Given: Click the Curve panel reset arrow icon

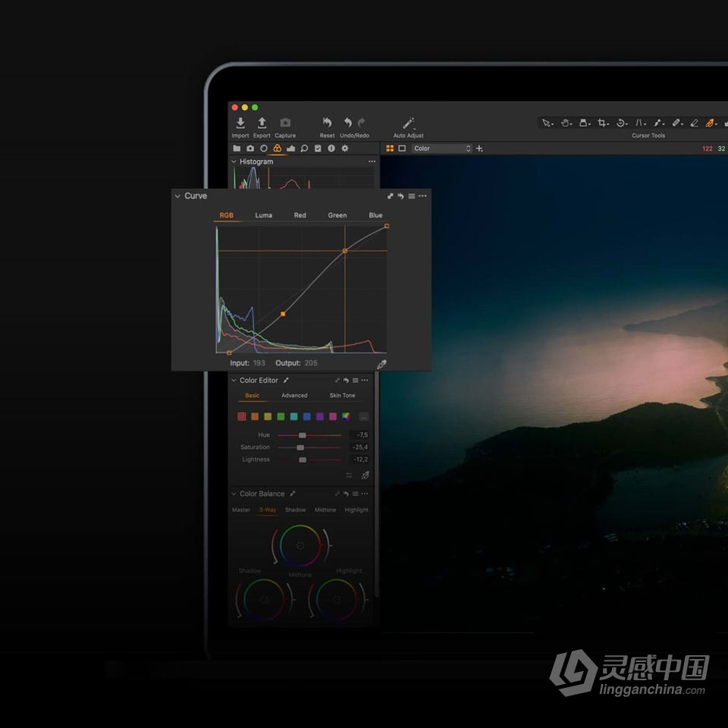Looking at the screenshot, I should 400,196.
